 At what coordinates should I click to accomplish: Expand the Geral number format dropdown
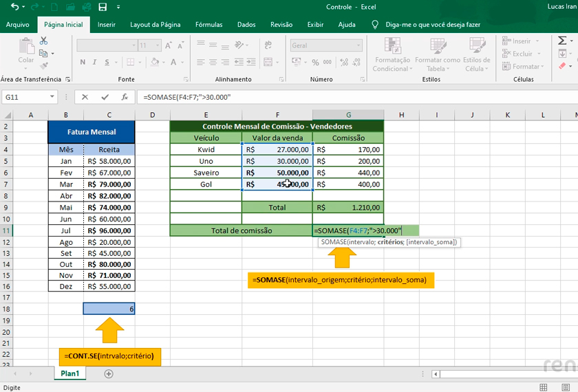358,45
